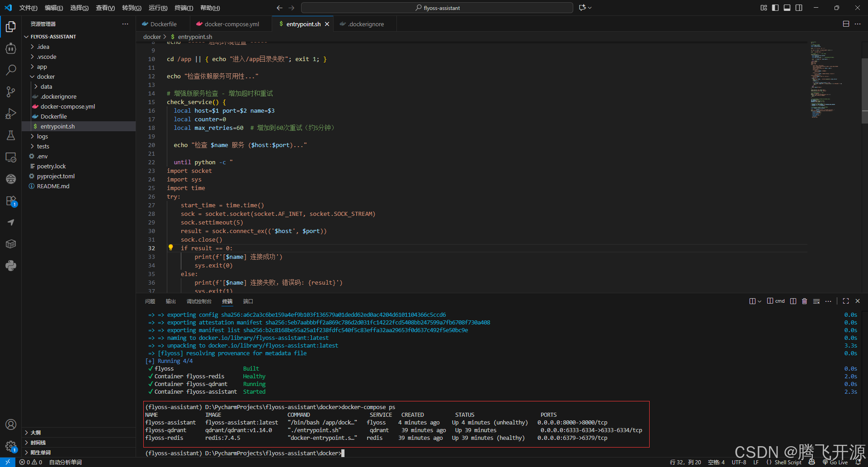The width and height of the screenshot is (868, 467).
Task: Toggle the secondary sidebar layout button
Action: coord(799,8)
